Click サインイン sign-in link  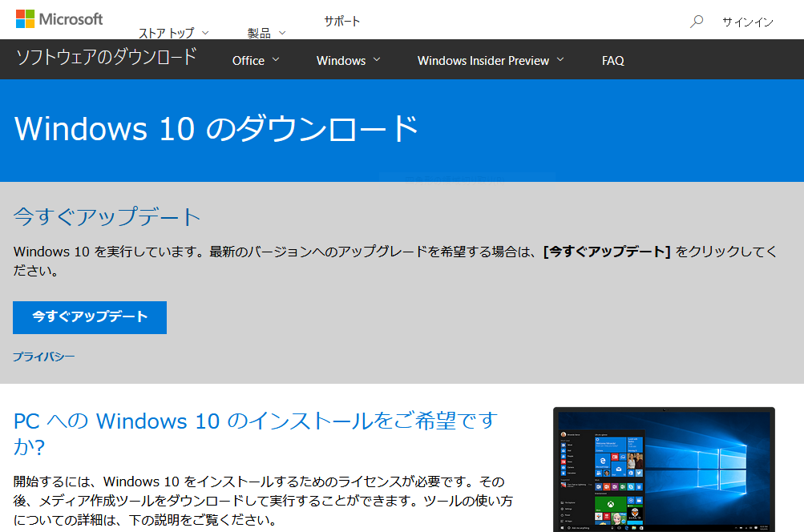[748, 22]
